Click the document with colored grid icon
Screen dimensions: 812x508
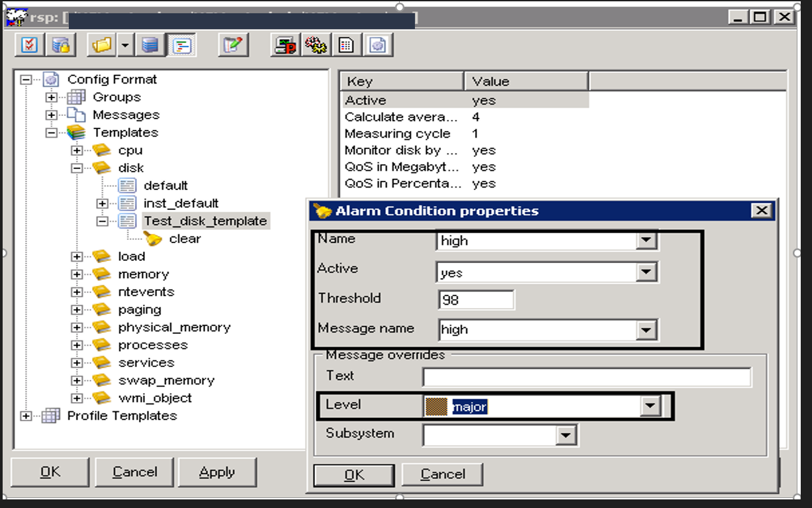[x=346, y=45]
